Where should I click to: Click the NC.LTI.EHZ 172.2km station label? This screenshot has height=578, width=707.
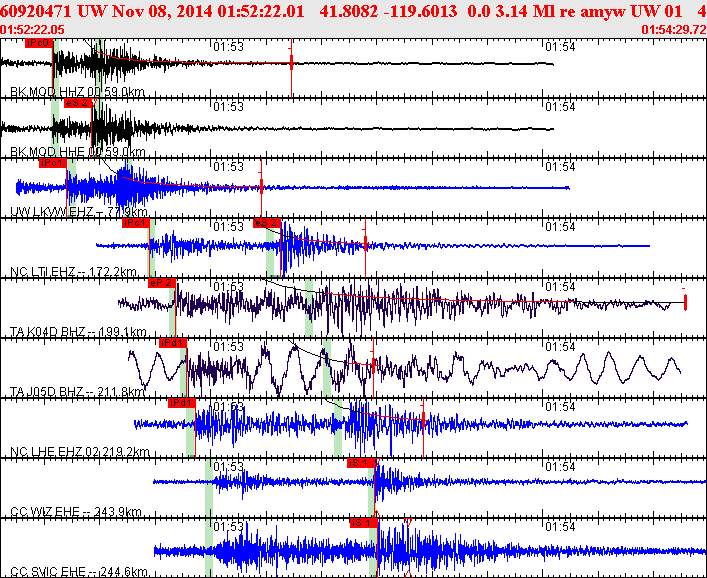point(73,271)
